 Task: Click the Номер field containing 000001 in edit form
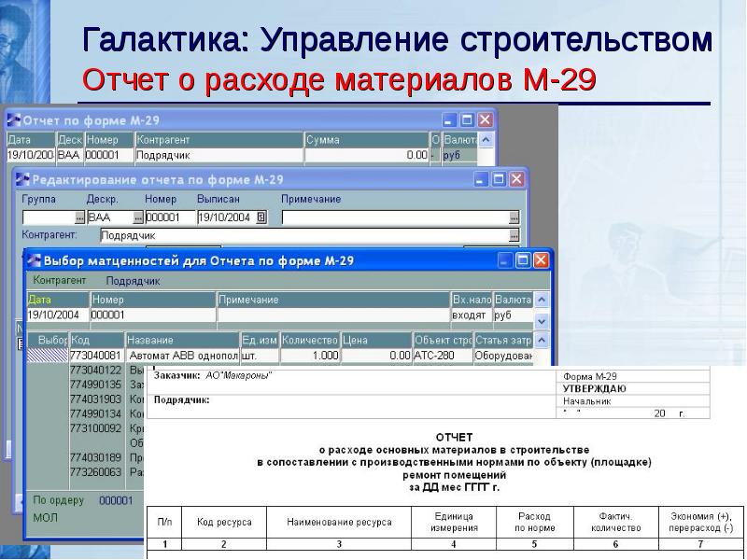tap(169, 217)
